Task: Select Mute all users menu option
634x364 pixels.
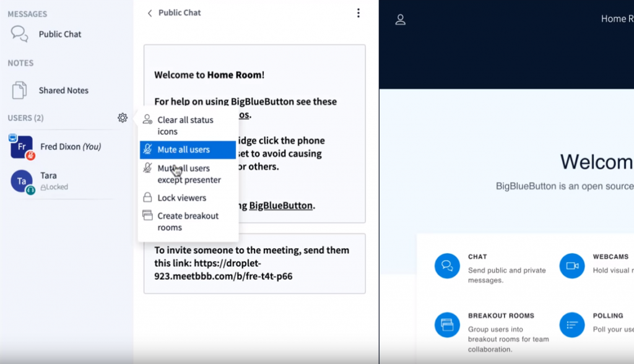Action: (x=188, y=150)
